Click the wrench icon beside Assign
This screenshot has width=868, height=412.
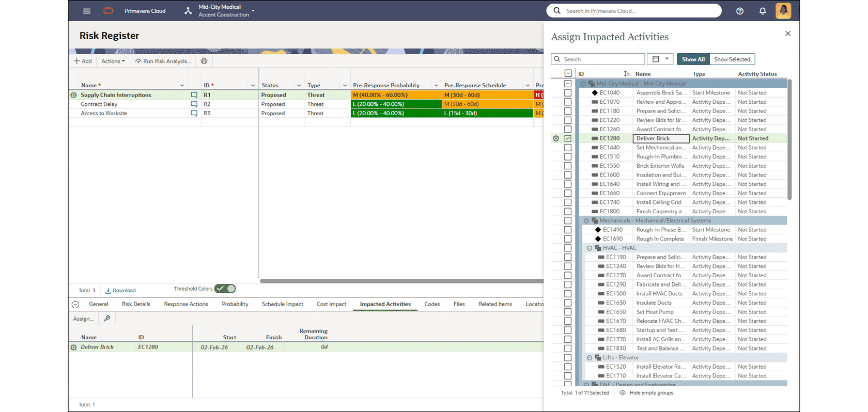(x=107, y=319)
